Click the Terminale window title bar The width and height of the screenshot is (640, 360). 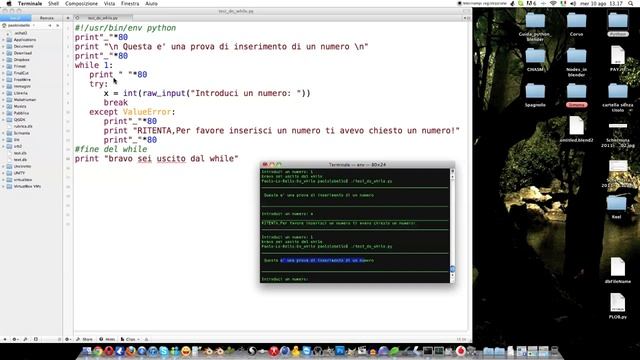pyautogui.click(x=357, y=164)
